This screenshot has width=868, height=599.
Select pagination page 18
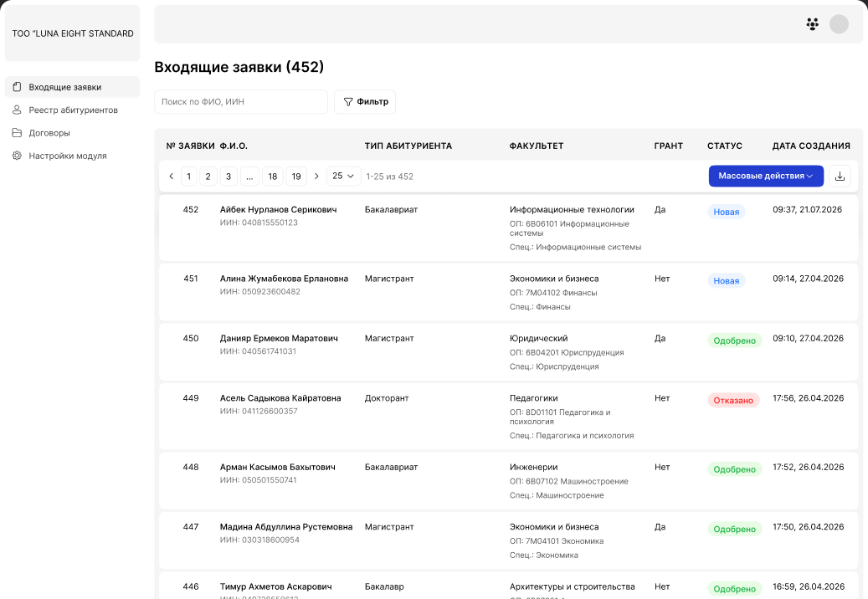click(x=272, y=177)
